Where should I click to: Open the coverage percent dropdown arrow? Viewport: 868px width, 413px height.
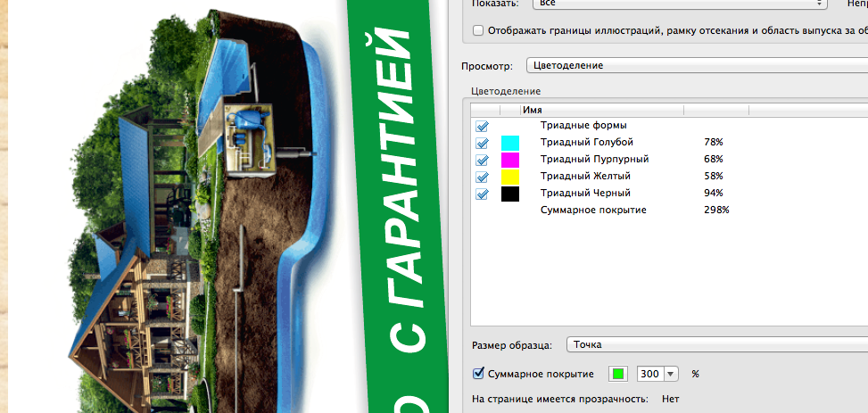click(670, 375)
